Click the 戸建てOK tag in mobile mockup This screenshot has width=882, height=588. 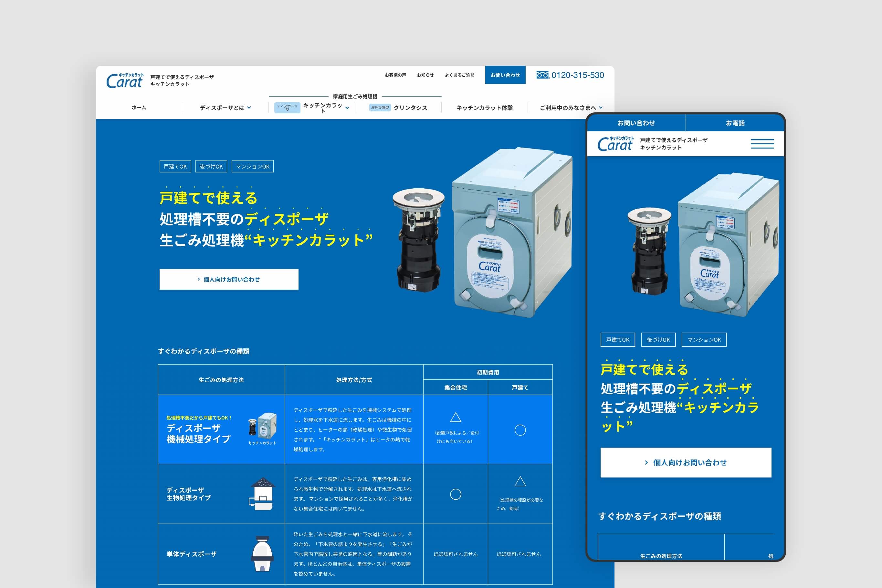pyautogui.click(x=617, y=339)
